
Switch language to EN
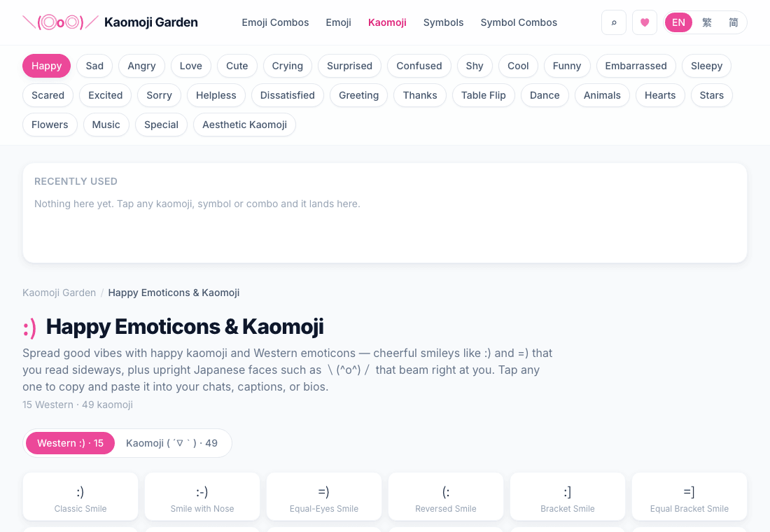coord(679,22)
